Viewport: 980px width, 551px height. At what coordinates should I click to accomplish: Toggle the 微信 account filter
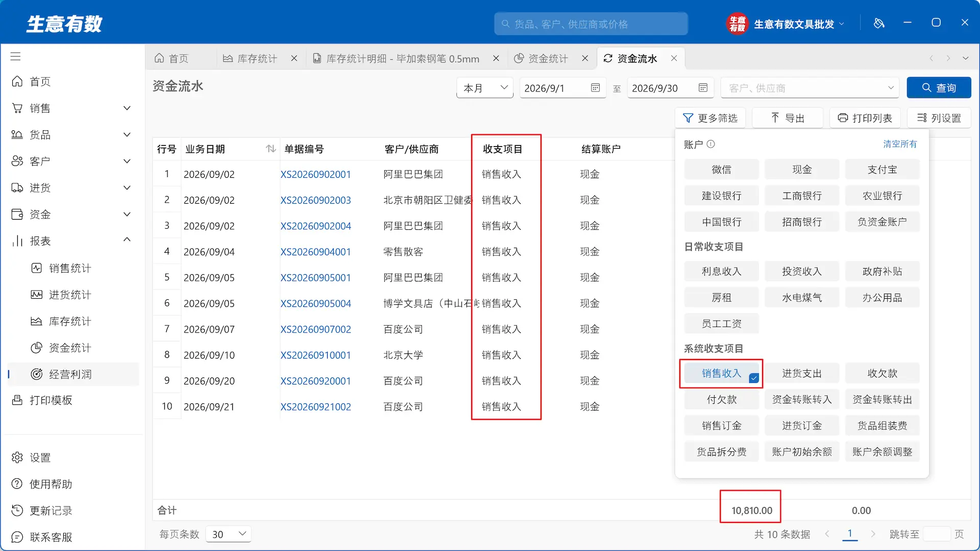[721, 170]
